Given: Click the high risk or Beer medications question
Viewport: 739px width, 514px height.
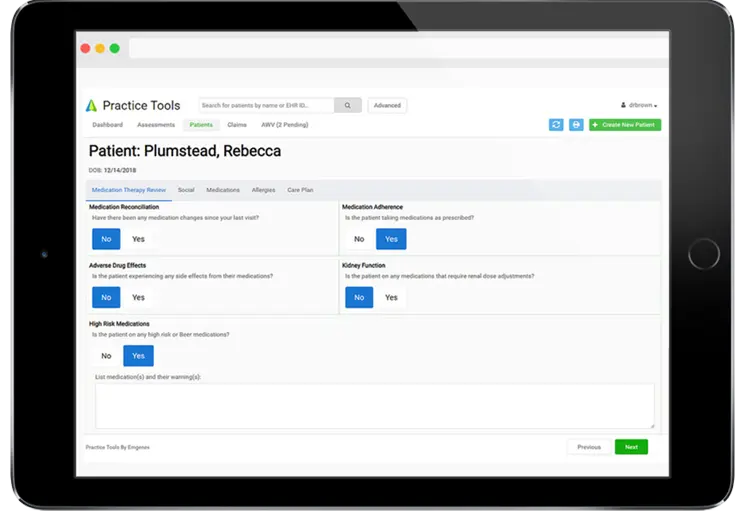Looking at the screenshot, I should pos(161,335).
